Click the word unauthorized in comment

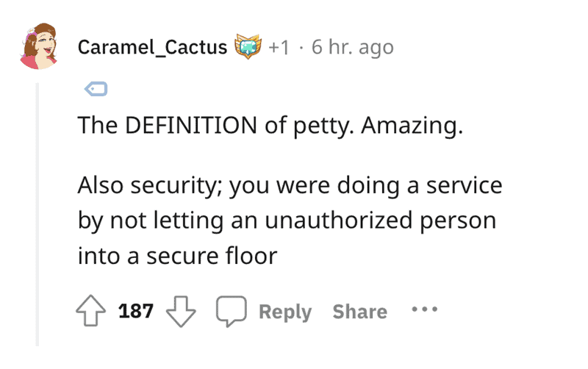tap(339, 220)
